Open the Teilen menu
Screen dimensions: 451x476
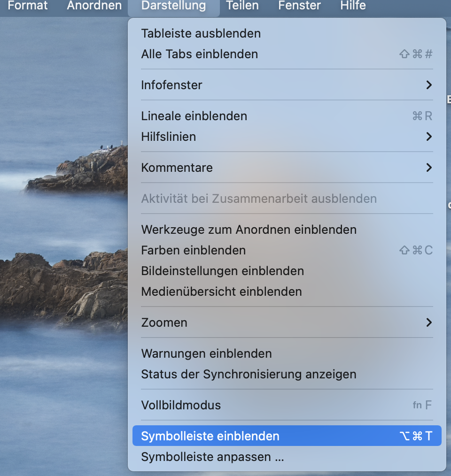tap(242, 6)
